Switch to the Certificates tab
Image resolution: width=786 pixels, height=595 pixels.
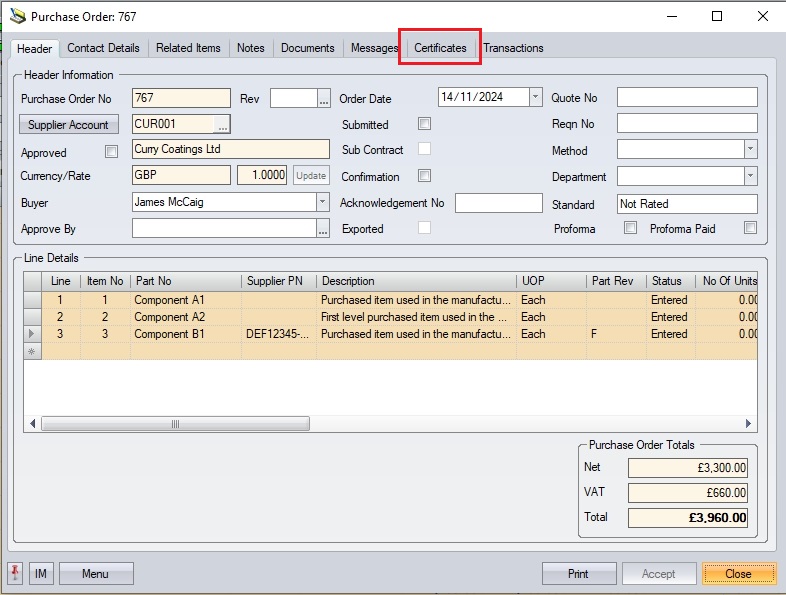coord(440,48)
